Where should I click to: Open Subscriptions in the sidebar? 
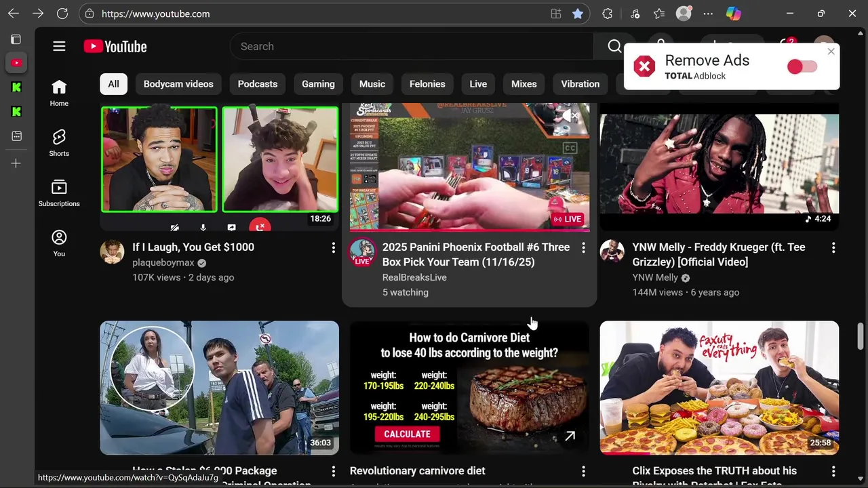[x=59, y=193]
